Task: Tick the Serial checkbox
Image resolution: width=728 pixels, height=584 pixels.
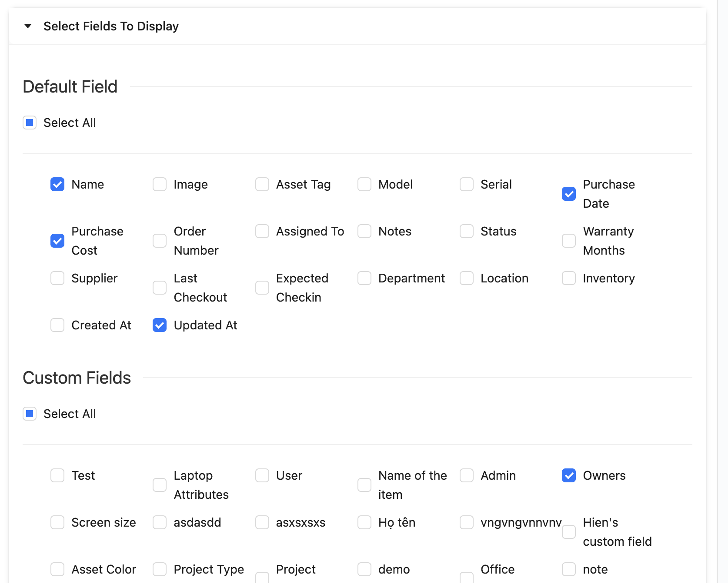Action: 467,185
